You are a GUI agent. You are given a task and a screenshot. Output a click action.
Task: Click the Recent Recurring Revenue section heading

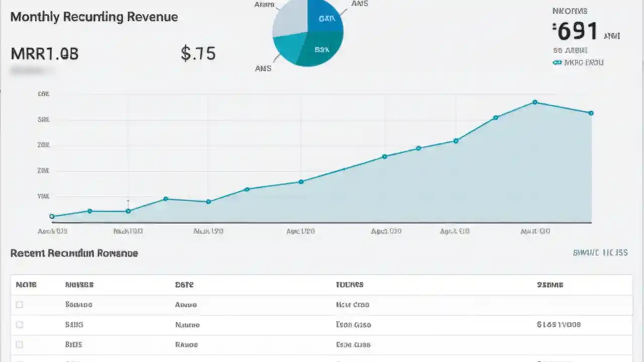click(x=74, y=253)
